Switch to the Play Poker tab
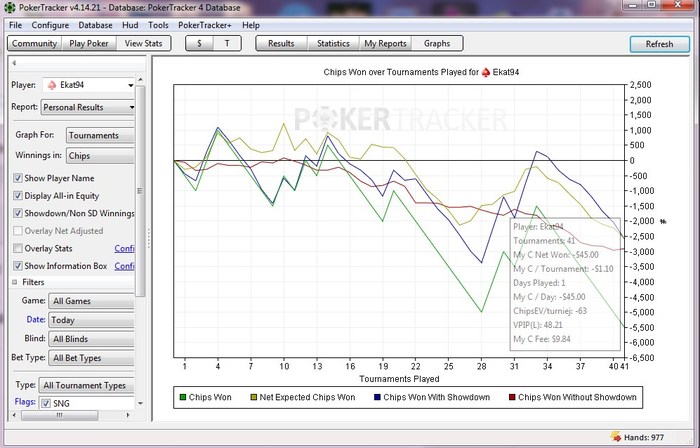This screenshot has width=700, height=448. click(x=89, y=43)
